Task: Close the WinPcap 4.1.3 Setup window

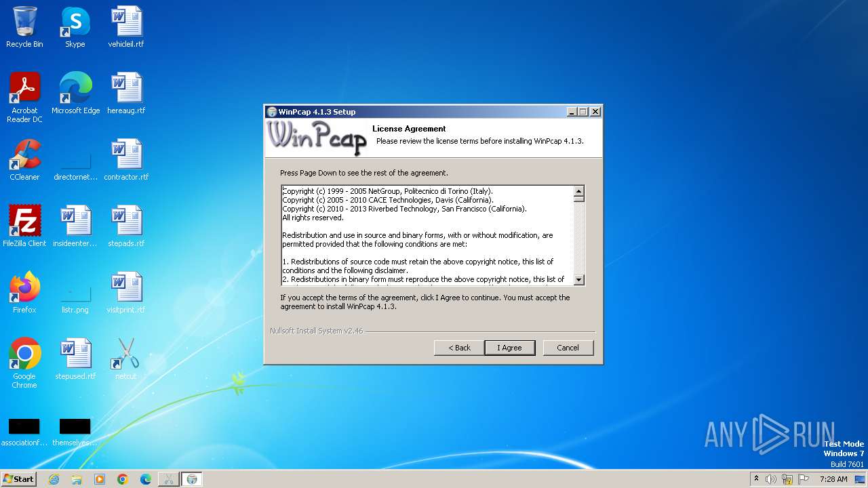Action: point(595,112)
